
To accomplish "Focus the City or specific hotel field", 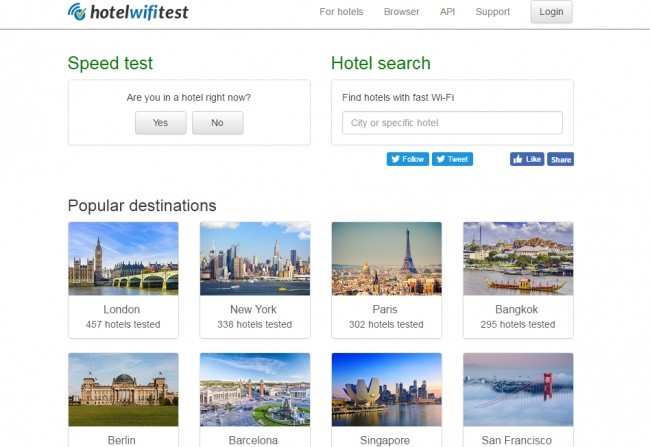I will click(x=452, y=123).
